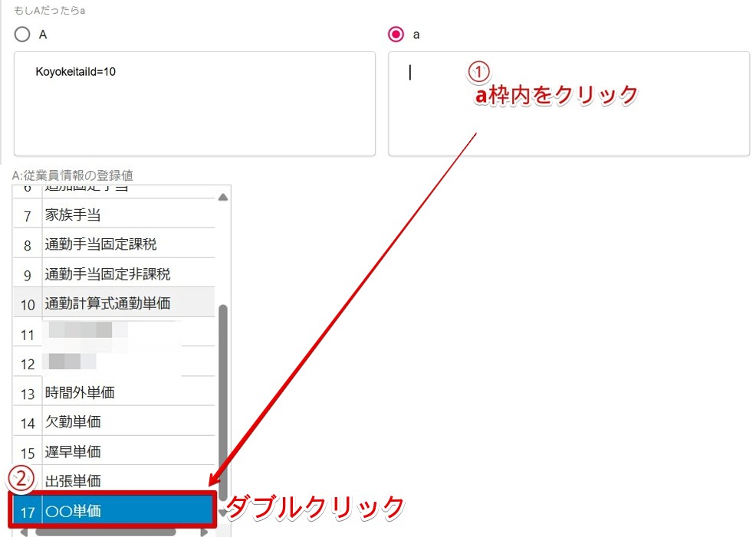Click the horizontal scrollbar right arrow
Viewport: 756px width, 537px height.
pyautogui.click(x=205, y=532)
